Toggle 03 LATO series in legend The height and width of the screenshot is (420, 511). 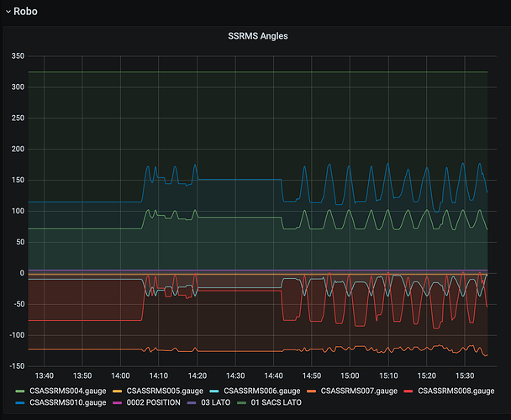(216, 402)
